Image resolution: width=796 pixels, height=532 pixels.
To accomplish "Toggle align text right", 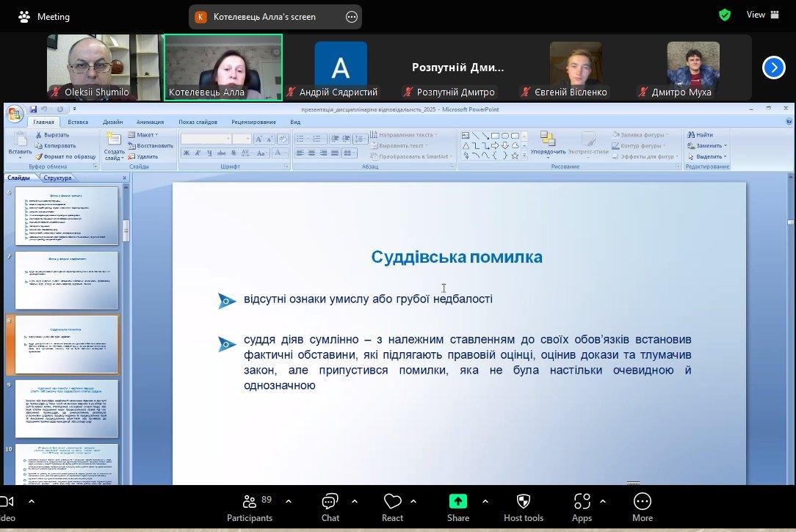I will [323, 153].
